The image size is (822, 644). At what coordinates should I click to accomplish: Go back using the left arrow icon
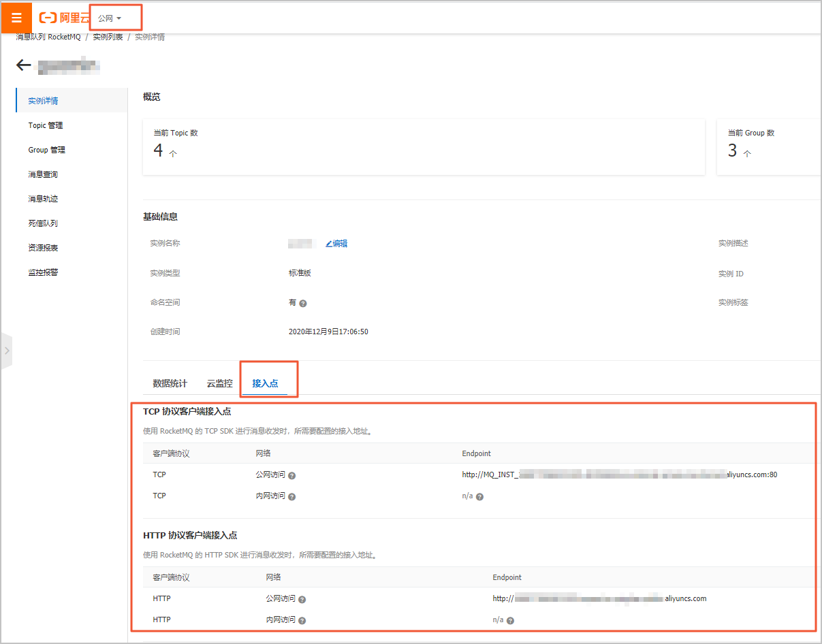pyautogui.click(x=24, y=65)
